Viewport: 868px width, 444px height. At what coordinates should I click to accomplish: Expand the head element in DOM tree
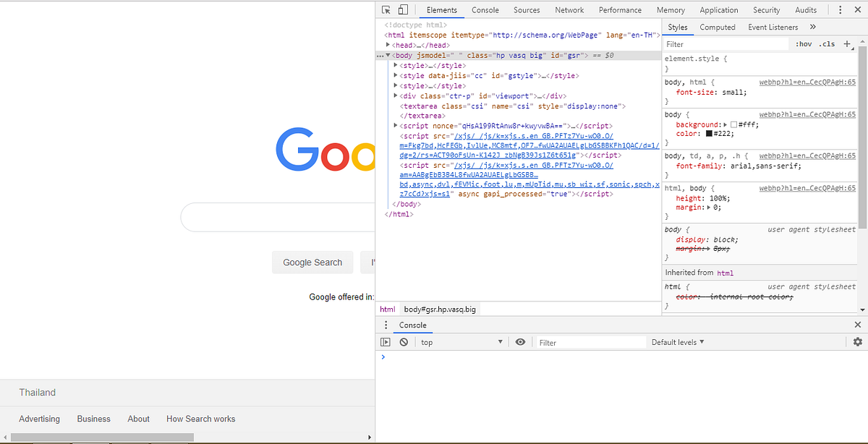388,45
